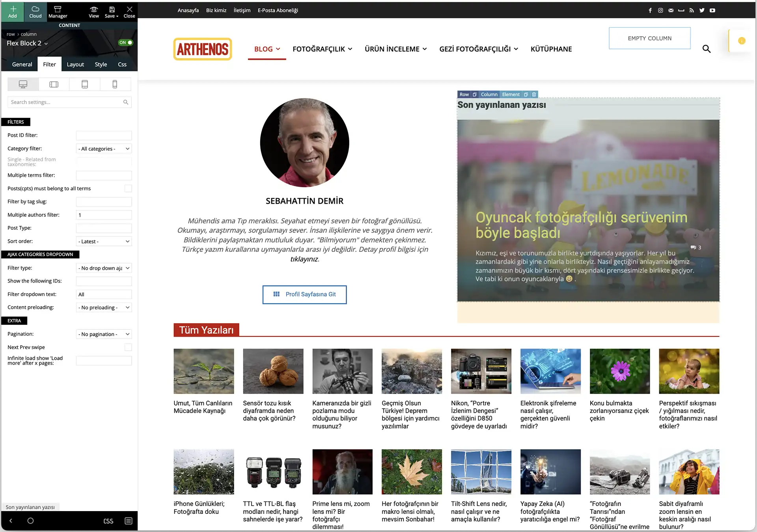This screenshot has height=532, width=757.
Task: Click the 'E-Posta Aboneliği' link
Action: (278, 11)
